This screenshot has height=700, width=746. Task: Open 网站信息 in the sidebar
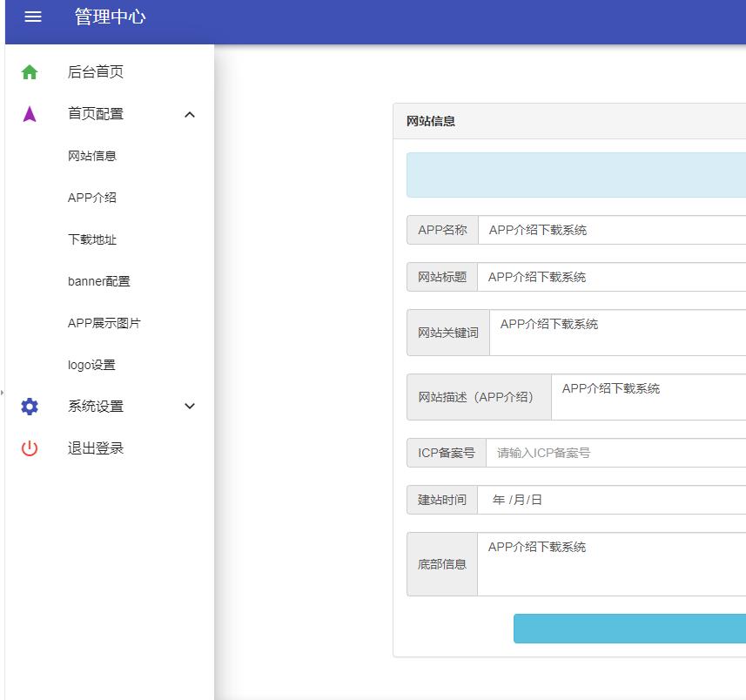(92, 156)
